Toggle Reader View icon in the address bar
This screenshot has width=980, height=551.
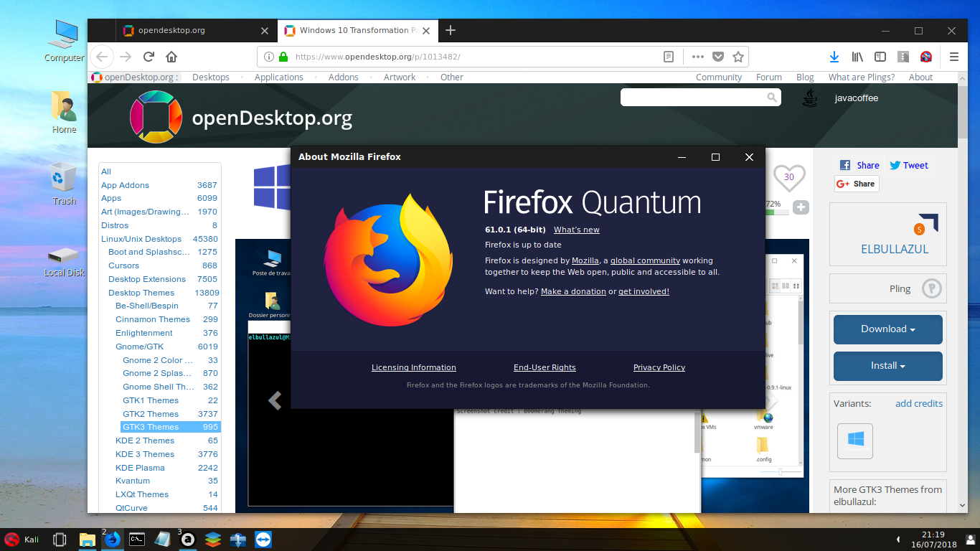click(x=669, y=57)
